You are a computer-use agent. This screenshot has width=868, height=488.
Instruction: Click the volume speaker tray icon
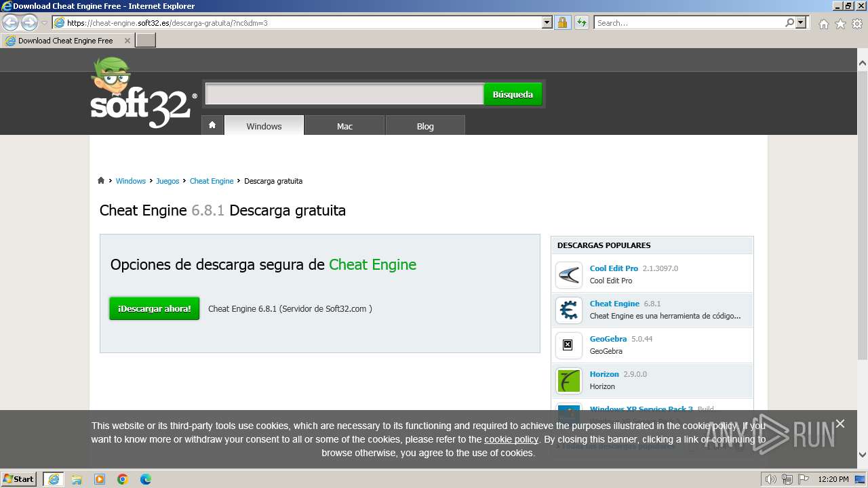pos(771,479)
